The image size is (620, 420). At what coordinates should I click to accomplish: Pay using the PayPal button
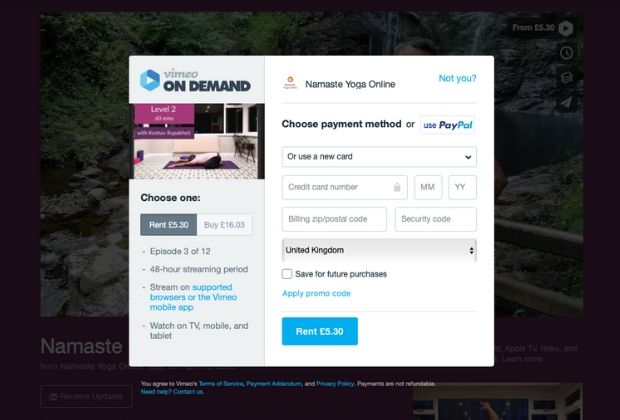pos(447,125)
